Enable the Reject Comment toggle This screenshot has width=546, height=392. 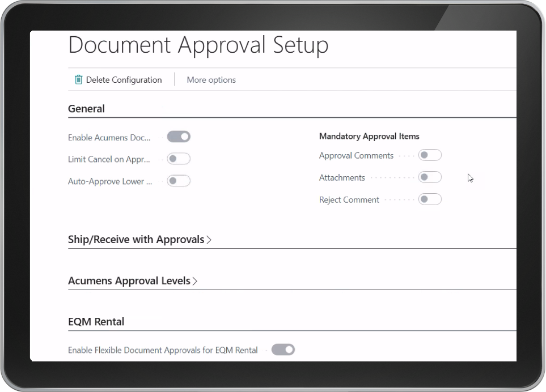click(430, 199)
